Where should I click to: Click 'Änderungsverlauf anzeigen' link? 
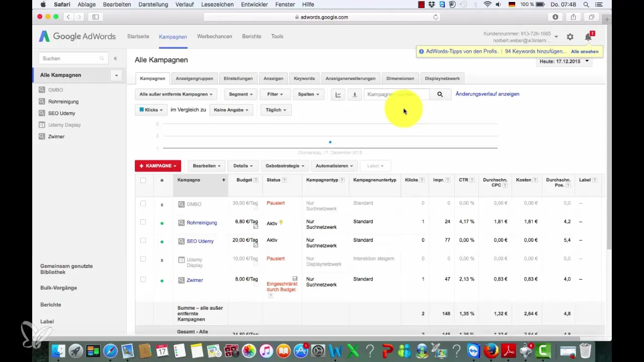tap(488, 95)
